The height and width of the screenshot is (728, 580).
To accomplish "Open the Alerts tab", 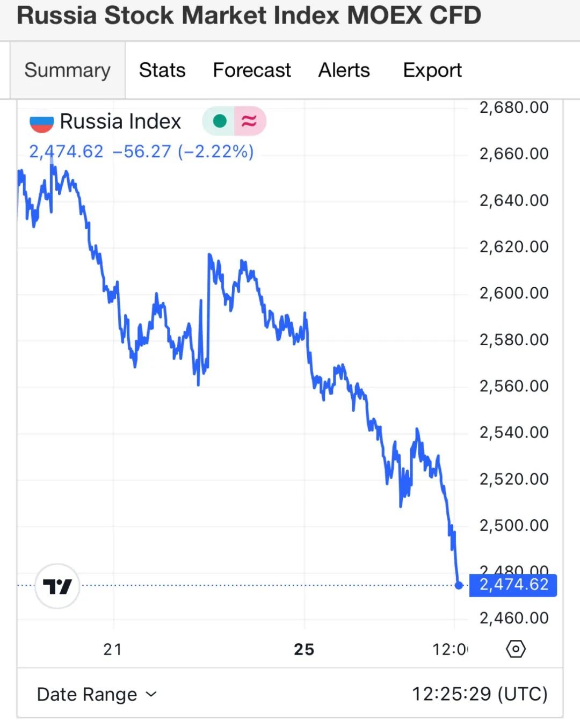I will coord(344,70).
